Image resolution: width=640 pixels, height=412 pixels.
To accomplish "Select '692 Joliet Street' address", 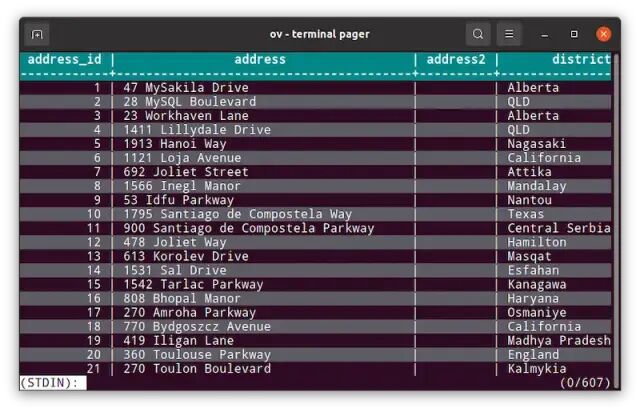I will pyautogui.click(x=186, y=172).
